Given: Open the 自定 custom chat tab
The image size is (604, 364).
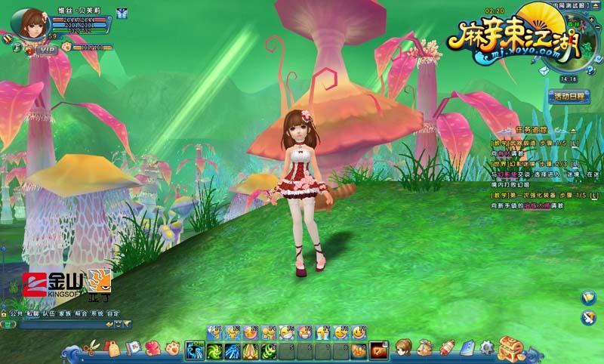Looking at the screenshot, I should [x=113, y=313].
